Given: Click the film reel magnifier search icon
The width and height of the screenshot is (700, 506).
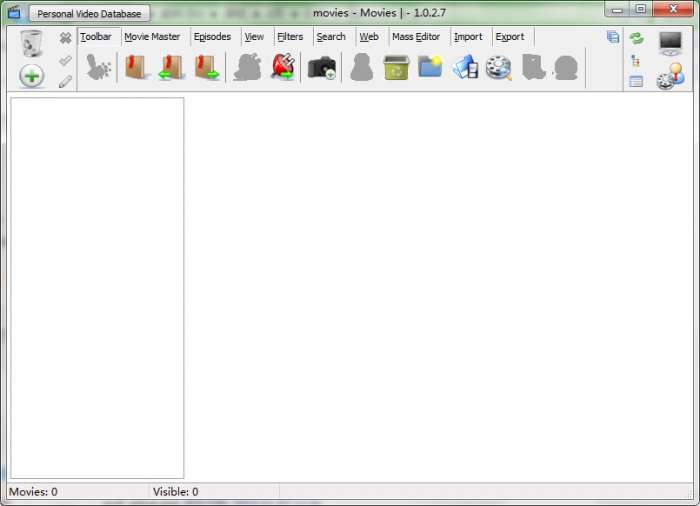Looking at the screenshot, I should (x=498, y=68).
